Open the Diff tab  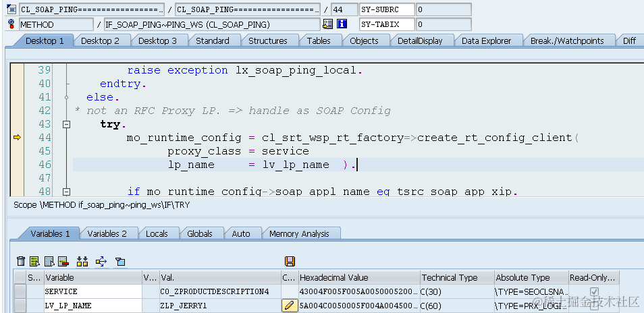pyautogui.click(x=629, y=40)
